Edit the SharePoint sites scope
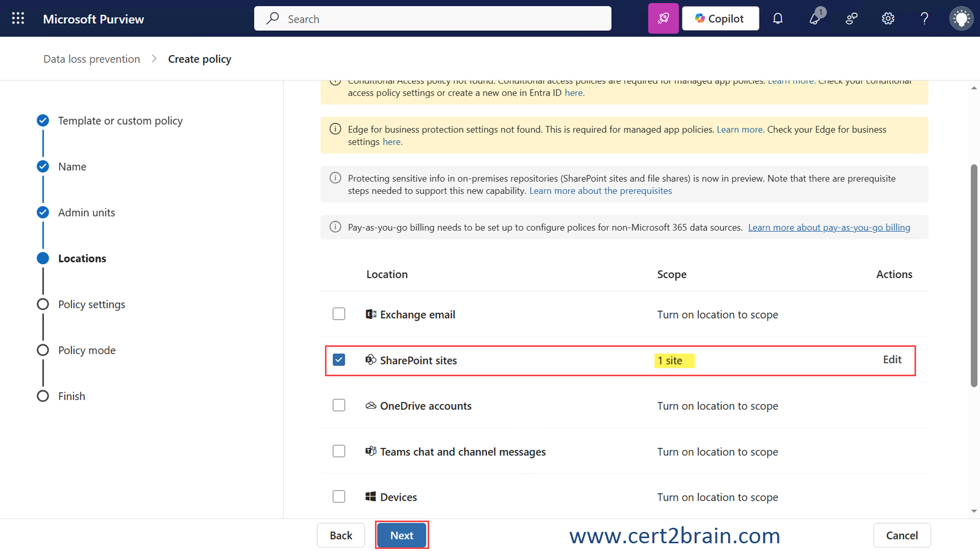 click(892, 360)
